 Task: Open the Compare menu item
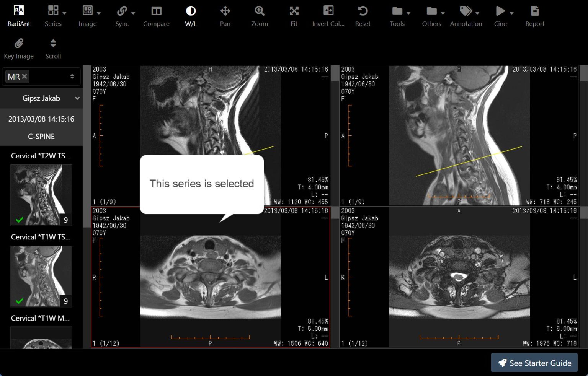(156, 15)
